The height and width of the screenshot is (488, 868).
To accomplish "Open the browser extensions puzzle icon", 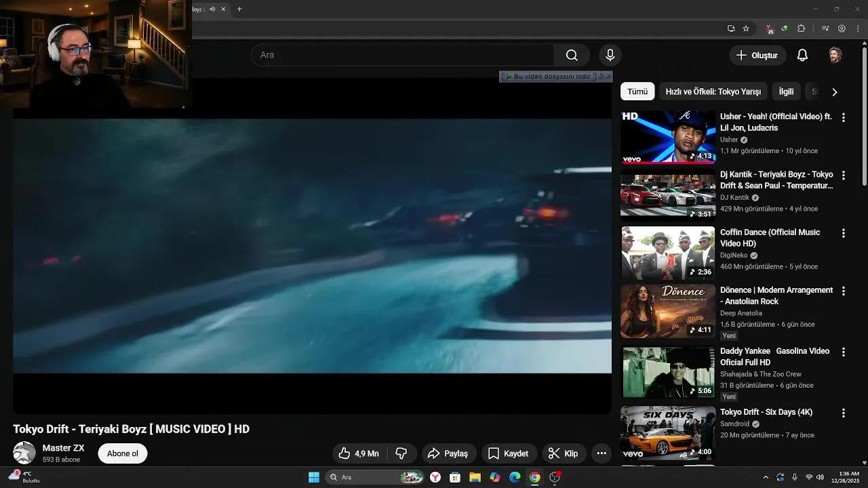I will click(x=801, y=28).
